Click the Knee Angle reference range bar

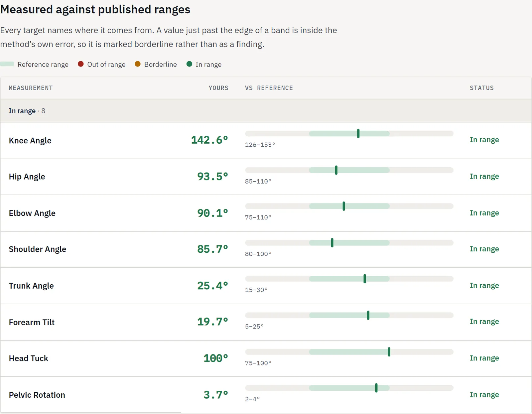pos(349,134)
